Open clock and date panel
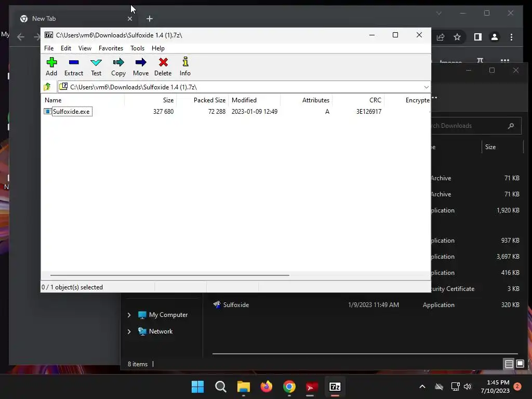 (x=495, y=387)
